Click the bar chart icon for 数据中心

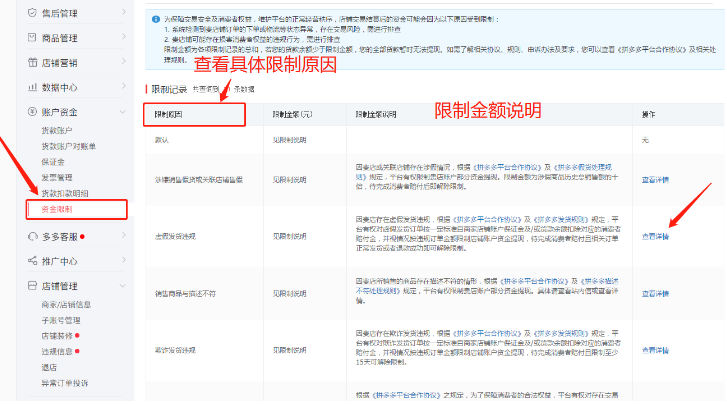32,87
